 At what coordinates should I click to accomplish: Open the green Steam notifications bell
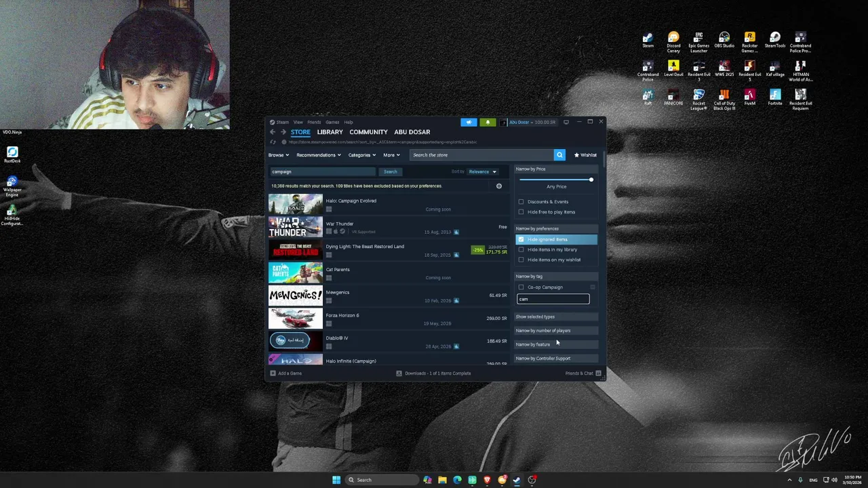click(488, 123)
